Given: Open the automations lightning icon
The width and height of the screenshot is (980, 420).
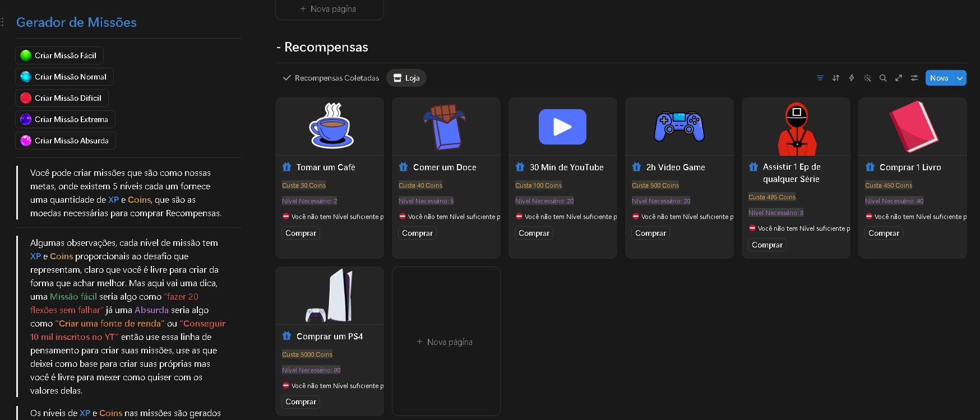Looking at the screenshot, I should click(852, 78).
